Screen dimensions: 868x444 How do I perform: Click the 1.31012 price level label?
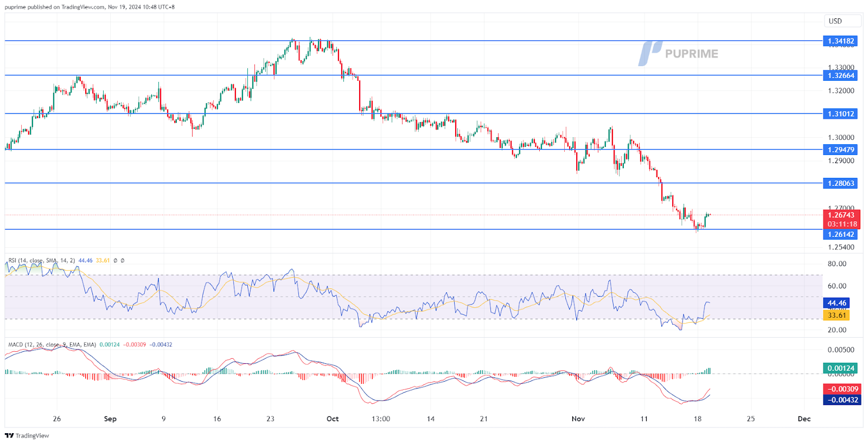[x=840, y=114]
